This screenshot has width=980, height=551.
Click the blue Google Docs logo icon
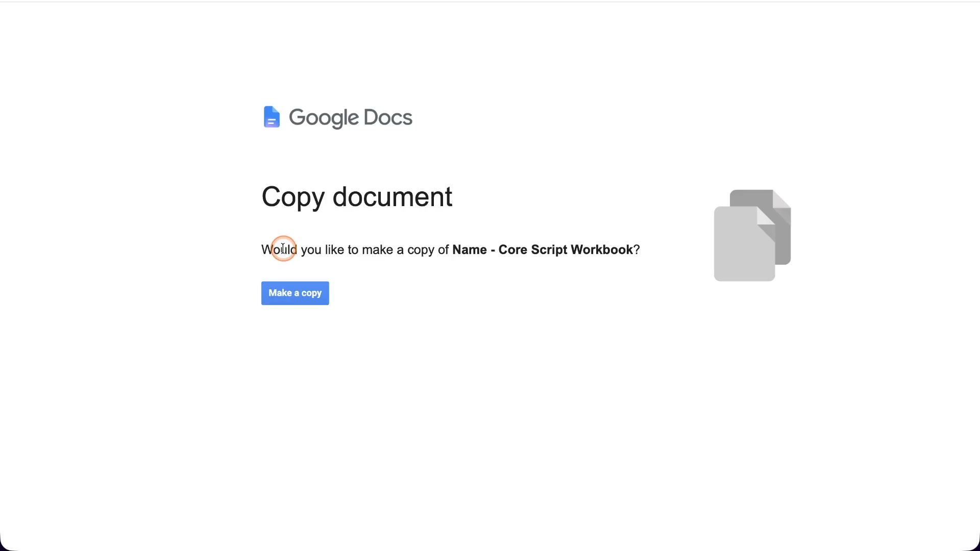(272, 117)
